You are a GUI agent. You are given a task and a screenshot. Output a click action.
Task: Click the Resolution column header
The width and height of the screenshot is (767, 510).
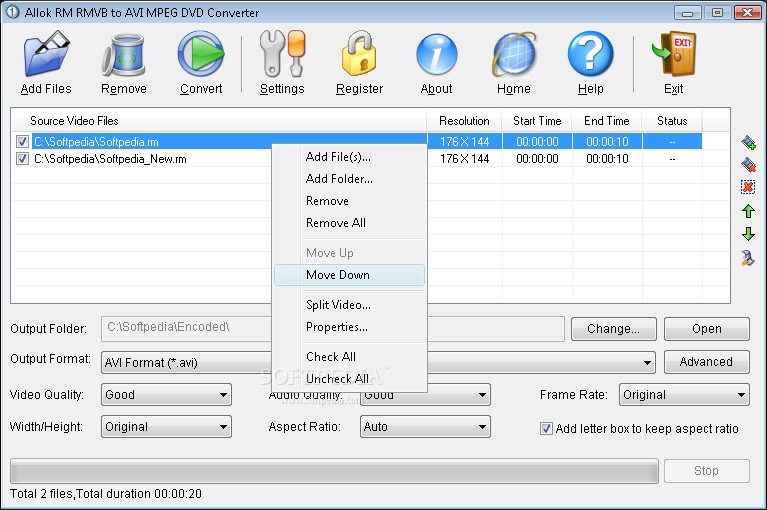464,121
